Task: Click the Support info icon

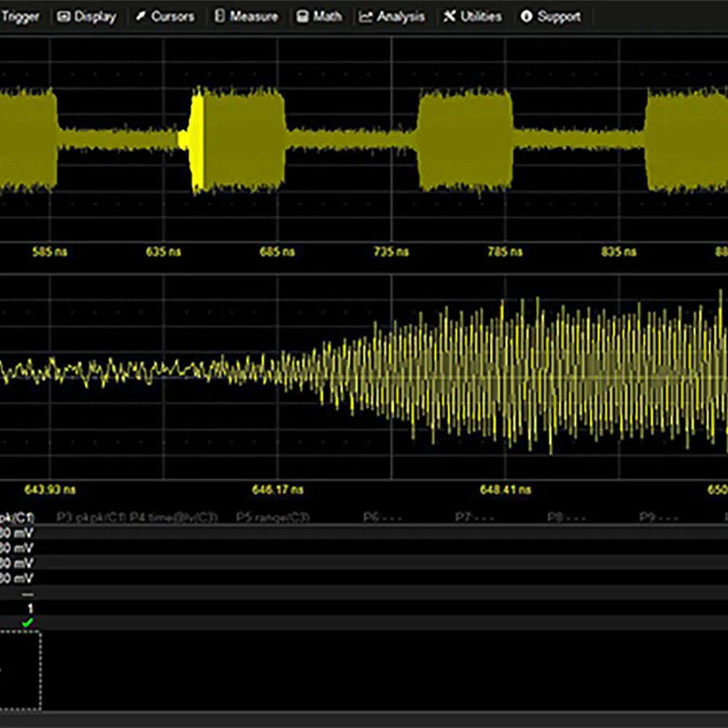Action: tap(526, 17)
